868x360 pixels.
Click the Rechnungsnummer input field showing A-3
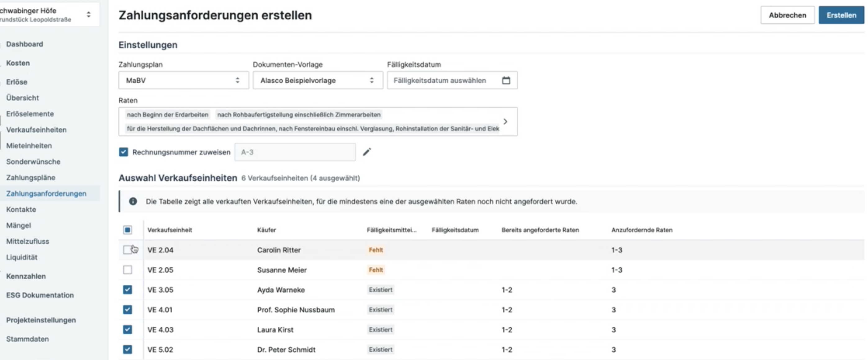[x=295, y=152]
